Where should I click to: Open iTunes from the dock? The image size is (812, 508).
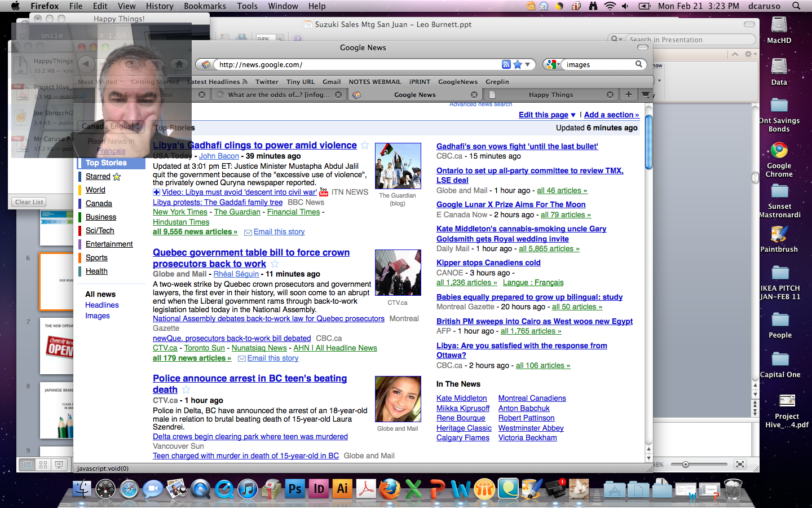[x=248, y=489]
